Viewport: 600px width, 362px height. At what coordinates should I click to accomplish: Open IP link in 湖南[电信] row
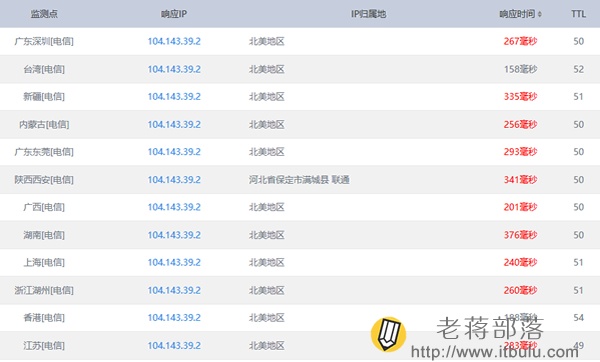[x=174, y=235]
